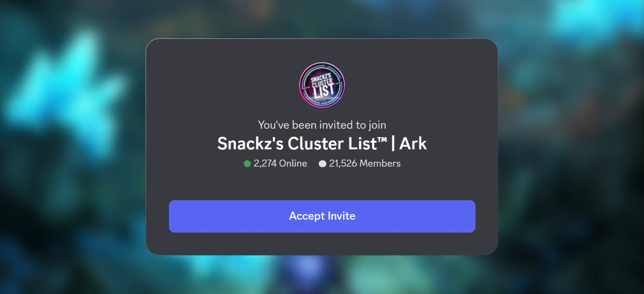Click the vertical bar separator in server title
The height and width of the screenshot is (294, 644).
[393, 143]
